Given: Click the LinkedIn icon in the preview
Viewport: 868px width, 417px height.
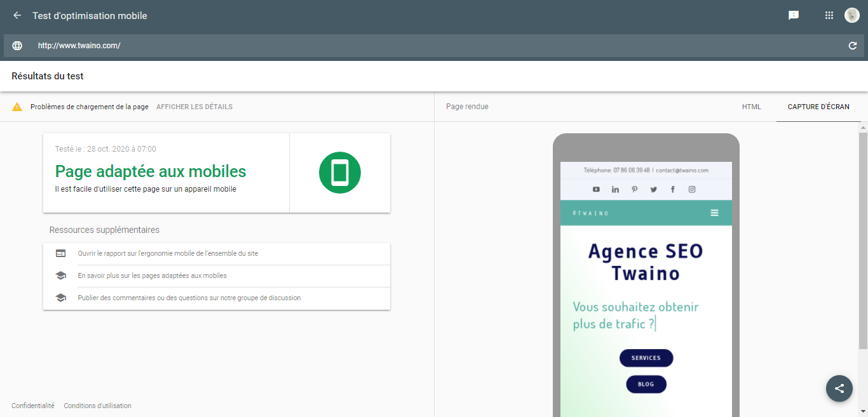Looking at the screenshot, I should tap(615, 189).
